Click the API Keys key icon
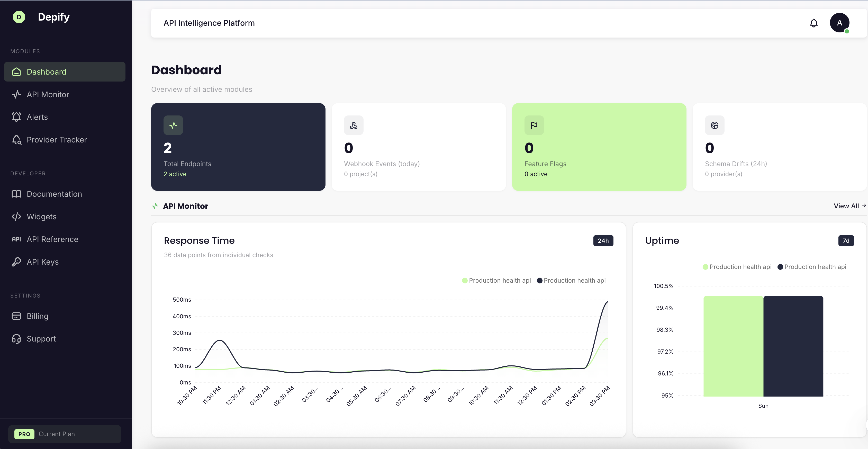This screenshot has height=449, width=868. pyautogui.click(x=16, y=262)
